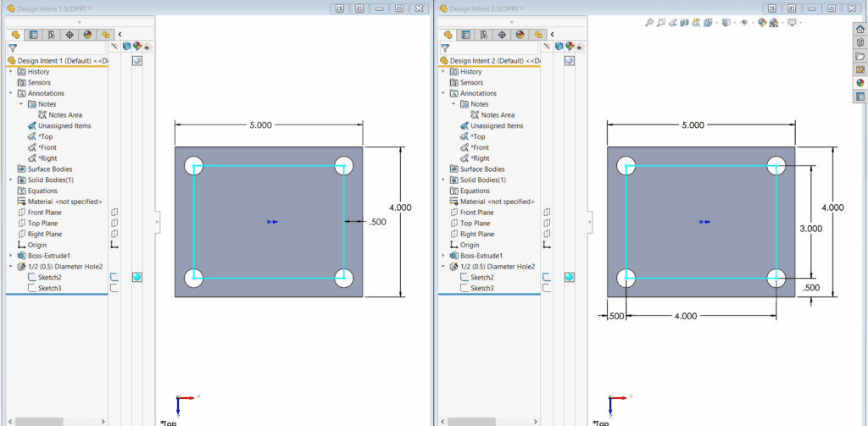This screenshot has width=868, height=426.
Task: Select FeatureManager tree tab in Design Intent 2
Action: click(x=448, y=35)
